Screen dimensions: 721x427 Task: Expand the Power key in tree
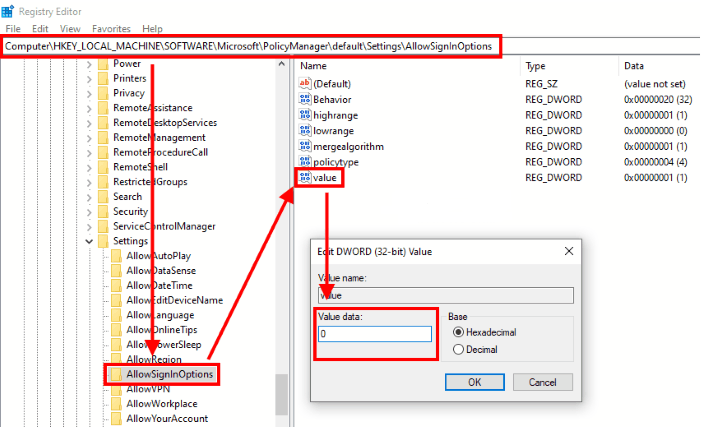click(89, 63)
